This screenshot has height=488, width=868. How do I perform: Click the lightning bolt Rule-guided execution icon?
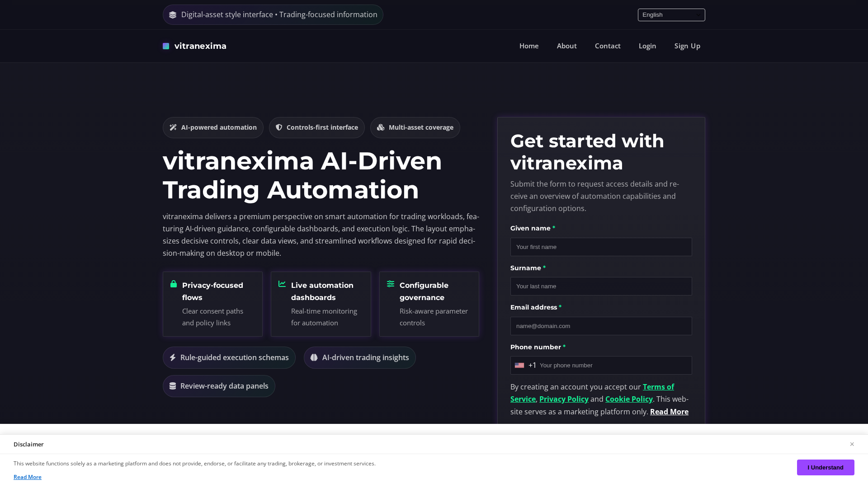(173, 357)
